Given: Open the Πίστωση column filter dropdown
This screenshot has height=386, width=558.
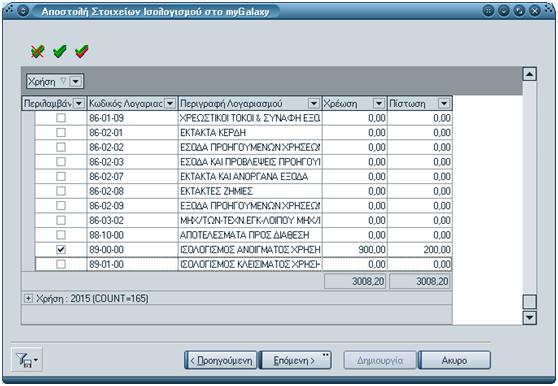Looking at the screenshot, I should [444, 104].
